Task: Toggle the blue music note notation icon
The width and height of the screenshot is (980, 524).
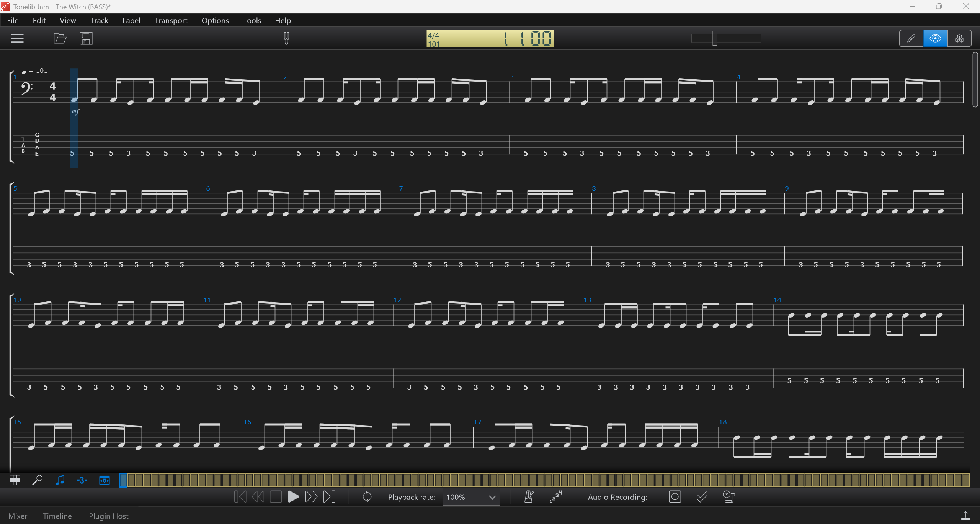Action: [60, 480]
